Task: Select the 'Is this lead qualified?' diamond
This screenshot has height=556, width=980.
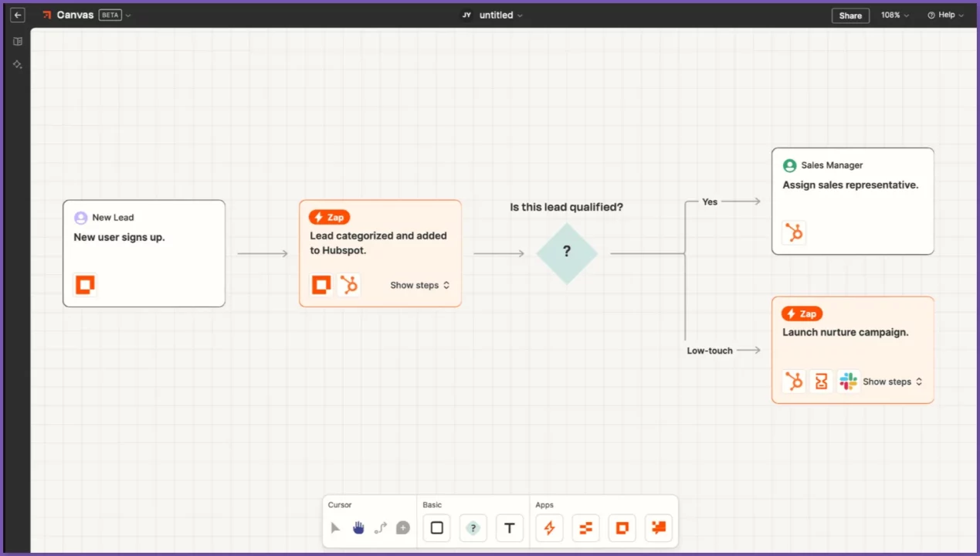Action: (x=567, y=253)
